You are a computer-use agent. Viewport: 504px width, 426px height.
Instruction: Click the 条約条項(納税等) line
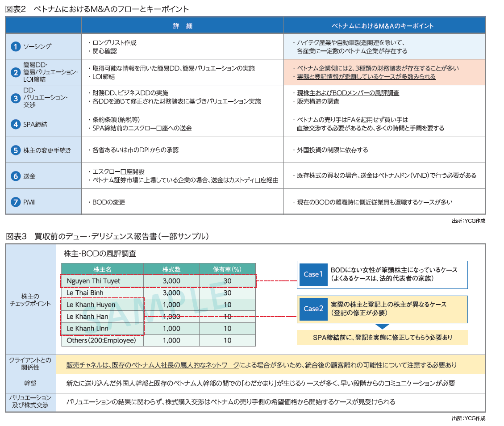pos(114,120)
